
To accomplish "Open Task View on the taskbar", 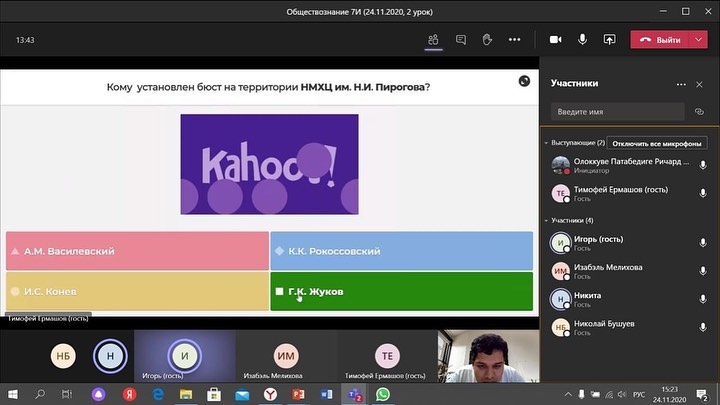I will click(x=67, y=394).
